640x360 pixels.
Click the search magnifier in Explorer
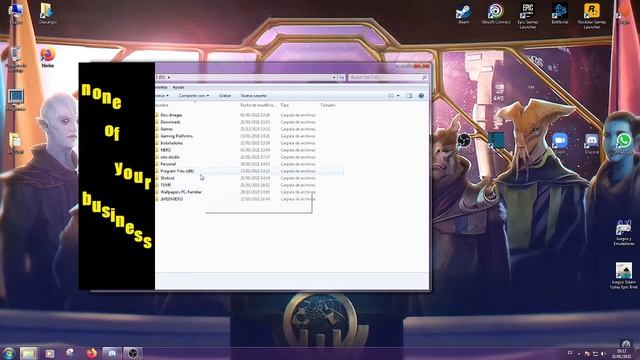[x=424, y=77]
